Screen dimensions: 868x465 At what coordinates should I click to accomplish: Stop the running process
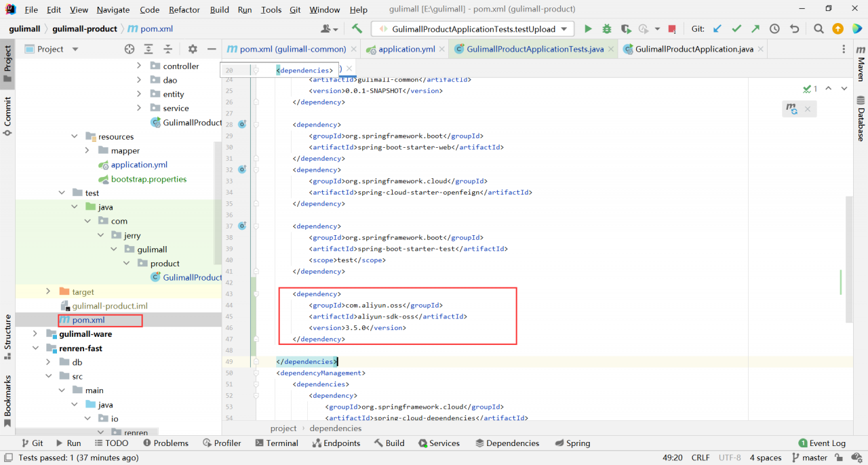672,28
